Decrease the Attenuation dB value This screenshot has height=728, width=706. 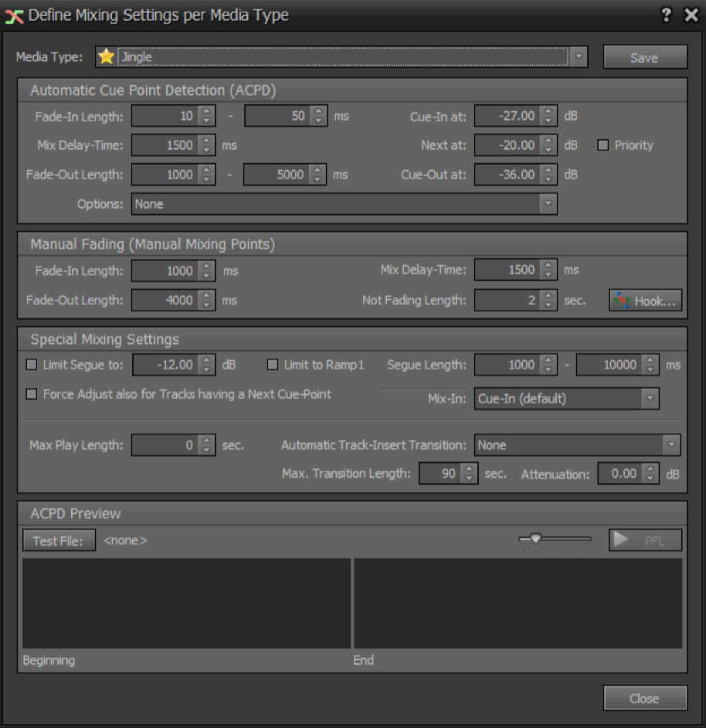(650, 478)
